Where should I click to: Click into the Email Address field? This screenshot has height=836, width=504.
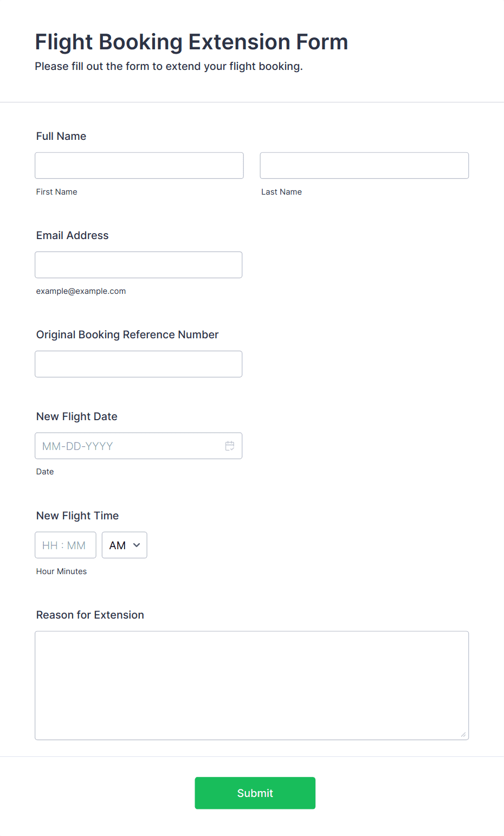[x=139, y=265]
